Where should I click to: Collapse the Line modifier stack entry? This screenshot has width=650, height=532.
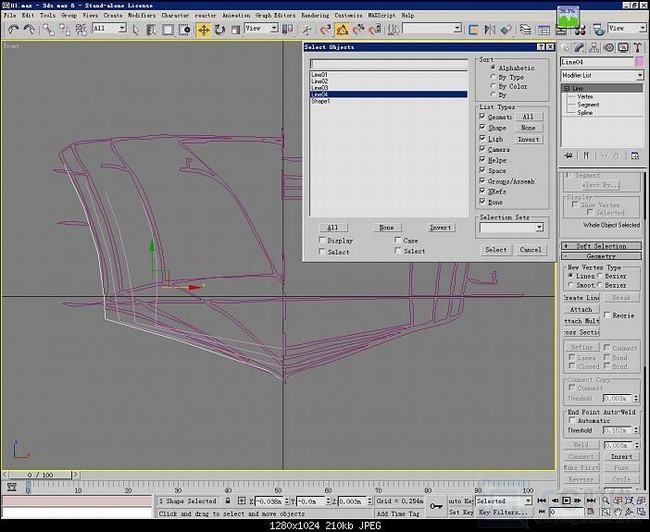[567, 88]
